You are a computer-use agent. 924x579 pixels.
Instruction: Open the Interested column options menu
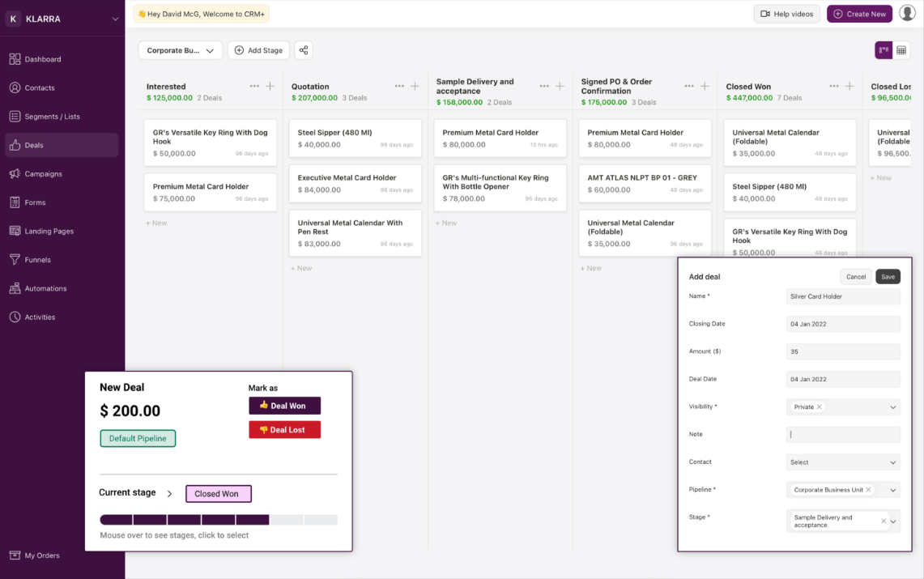253,85
